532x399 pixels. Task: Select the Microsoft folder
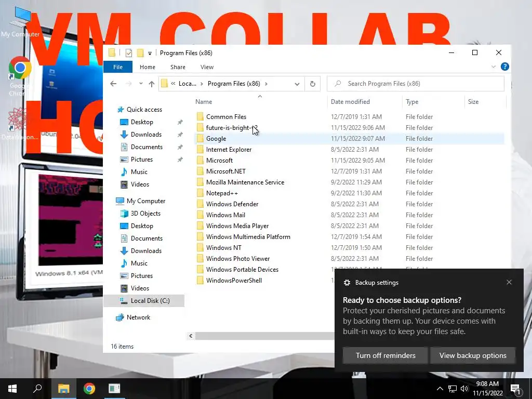pyautogui.click(x=219, y=161)
